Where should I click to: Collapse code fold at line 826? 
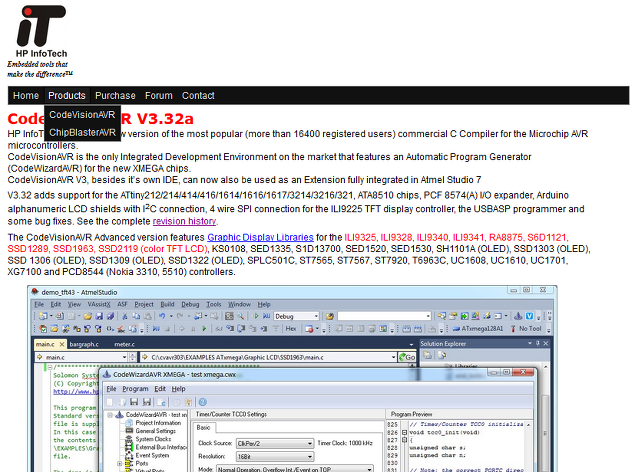point(404,432)
